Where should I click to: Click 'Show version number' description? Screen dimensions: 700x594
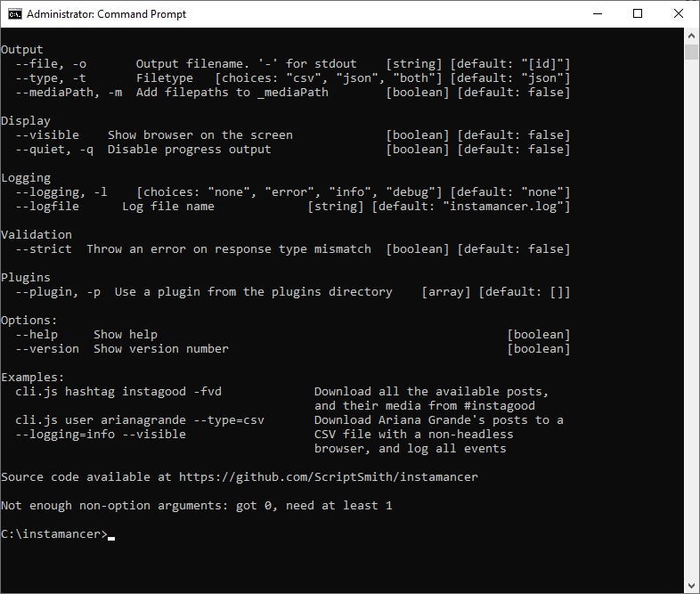[x=161, y=349]
